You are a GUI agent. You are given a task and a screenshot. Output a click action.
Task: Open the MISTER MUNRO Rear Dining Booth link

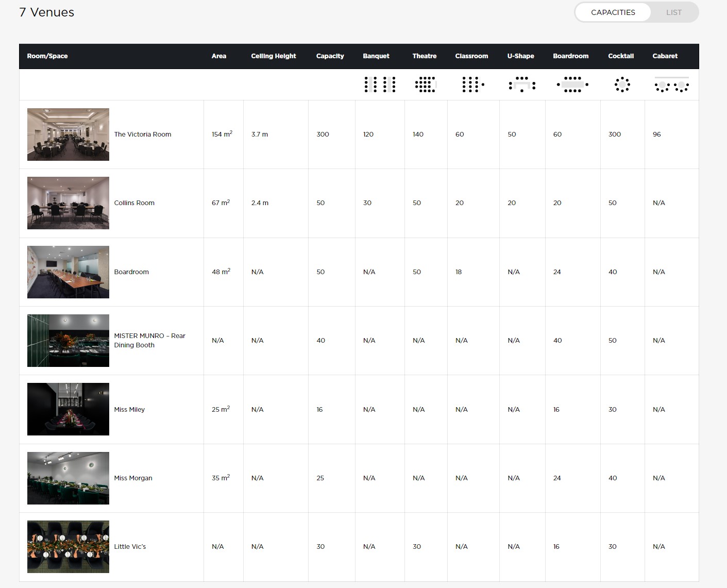tap(149, 341)
